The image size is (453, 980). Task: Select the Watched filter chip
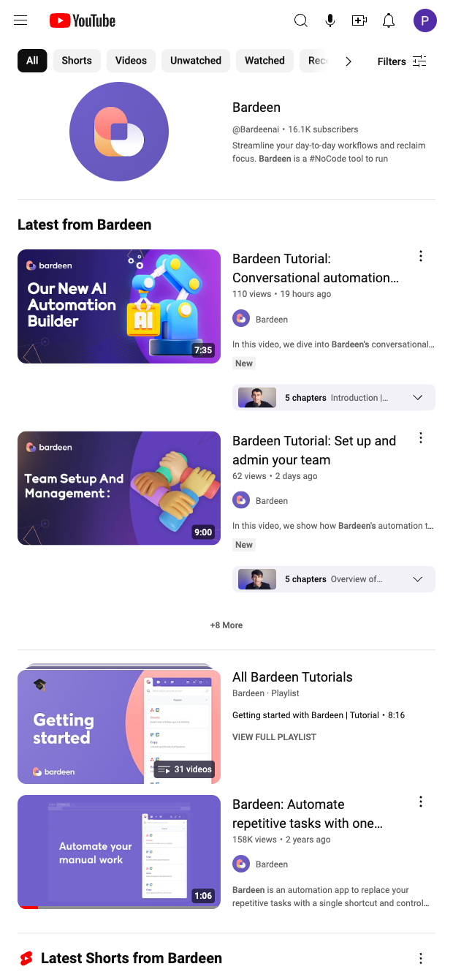[x=264, y=61]
